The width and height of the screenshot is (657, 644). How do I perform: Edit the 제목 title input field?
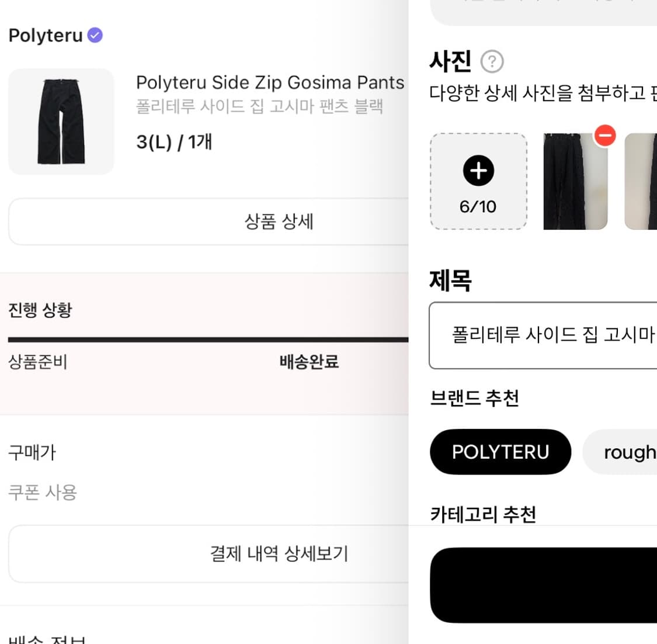pyautogui.click(x=543, y=336)
